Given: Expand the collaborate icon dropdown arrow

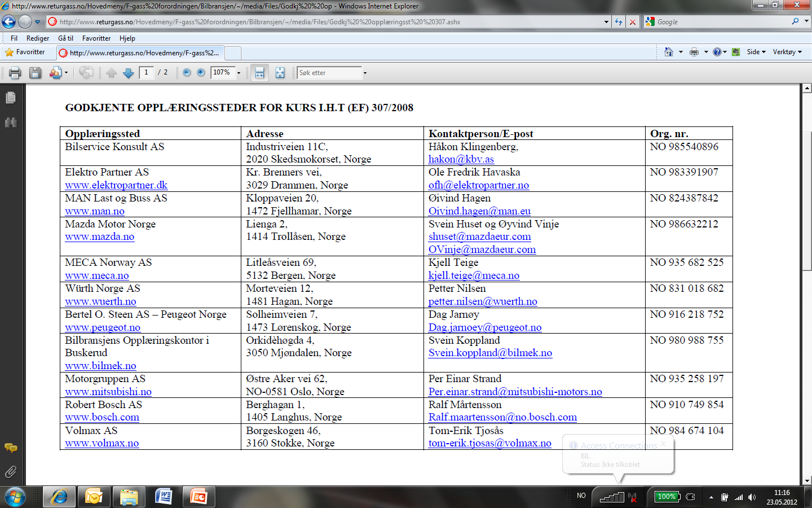Looking at the screenshot, I should (66, 73).
